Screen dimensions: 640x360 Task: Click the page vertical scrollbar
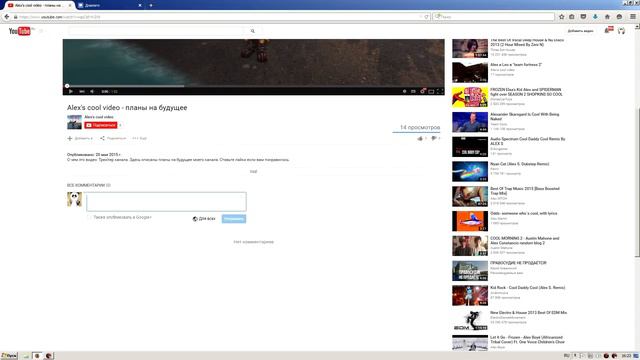coord(637,182)
